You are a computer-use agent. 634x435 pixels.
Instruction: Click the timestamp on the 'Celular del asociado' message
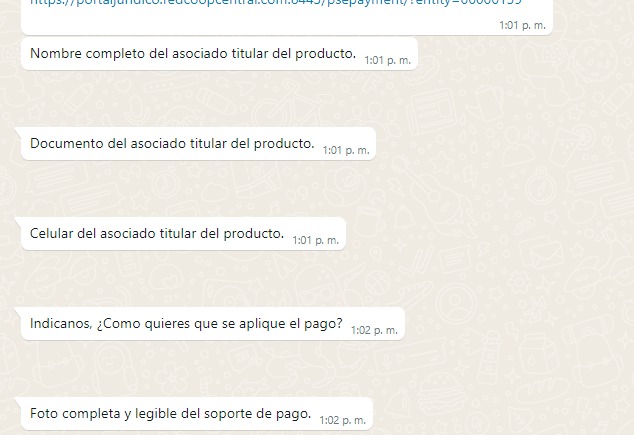[x=316, y=241]
